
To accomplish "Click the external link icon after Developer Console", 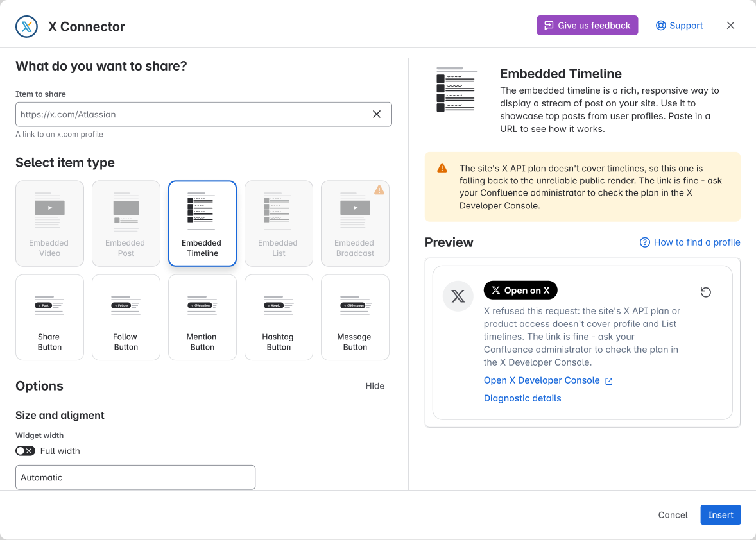I will click(608, 381).
